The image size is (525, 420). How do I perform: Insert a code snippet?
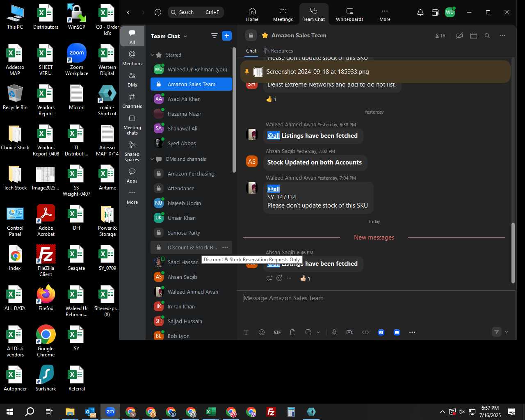point(365,332)
